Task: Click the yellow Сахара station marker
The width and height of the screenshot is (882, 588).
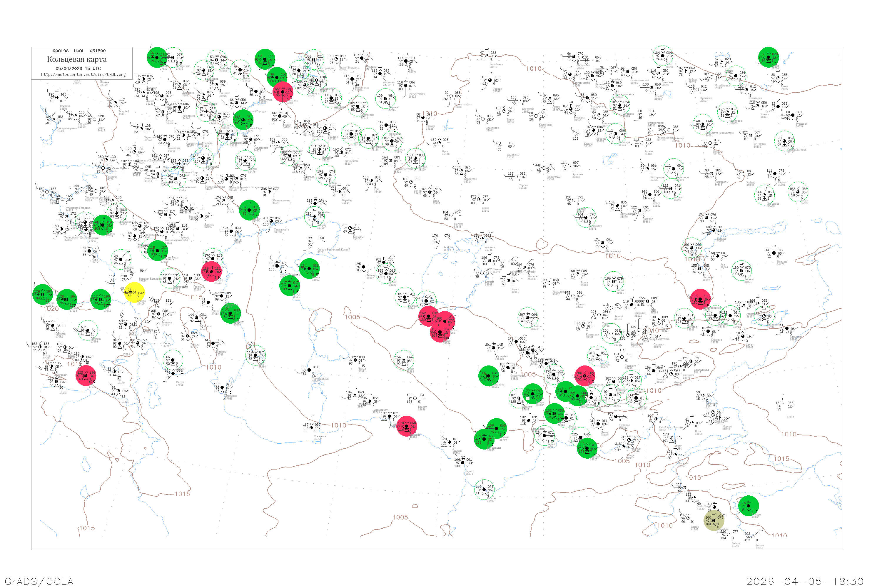Action: 134,292
